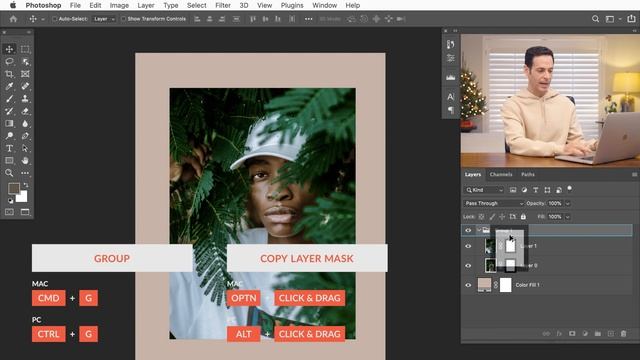This screenshot has height=360, width=640.
Task: Open the Opacity slider arrow
Action: 568,203
